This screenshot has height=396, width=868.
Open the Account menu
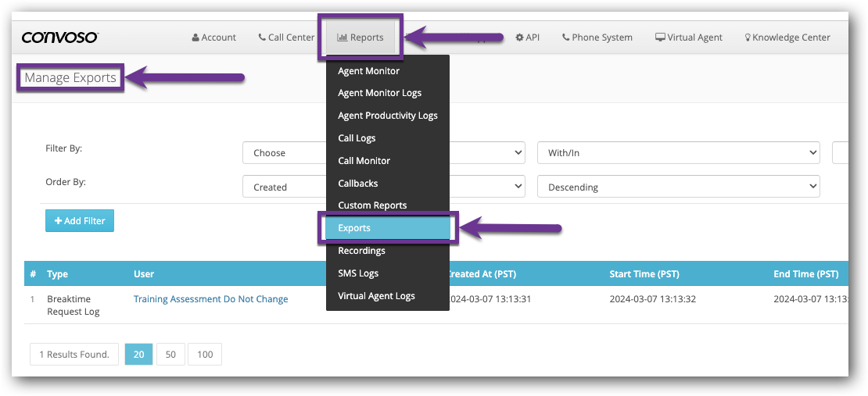point(213,37)
